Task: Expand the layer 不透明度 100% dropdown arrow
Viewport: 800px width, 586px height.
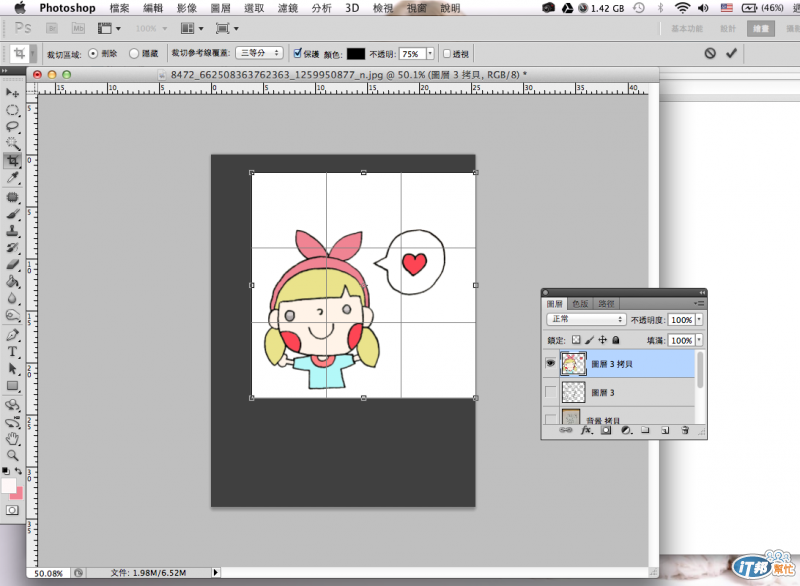Action: point(698,319)
